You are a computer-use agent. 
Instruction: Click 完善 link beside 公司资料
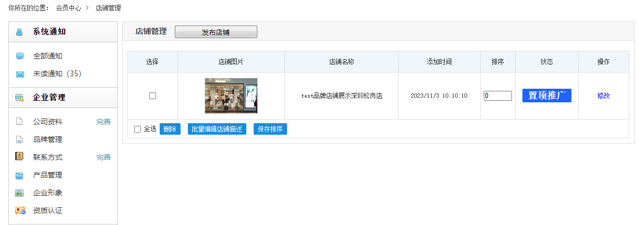[x=103, y=122]
